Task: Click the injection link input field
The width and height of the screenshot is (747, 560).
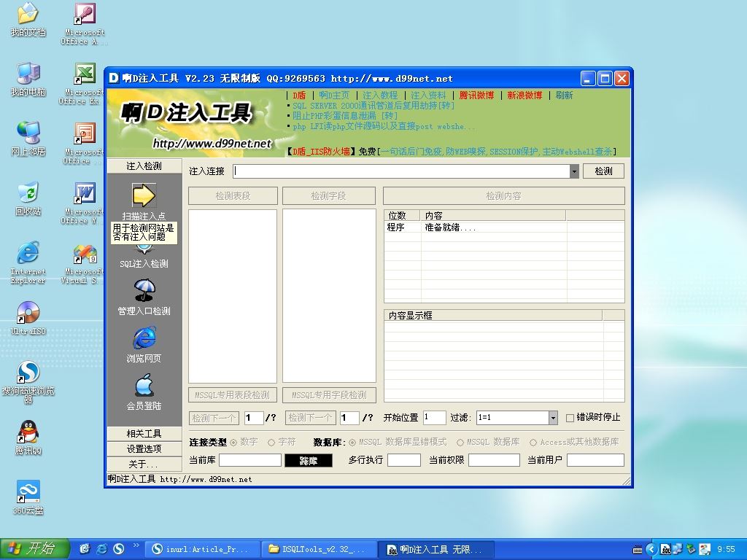Action: click(401, 171)
